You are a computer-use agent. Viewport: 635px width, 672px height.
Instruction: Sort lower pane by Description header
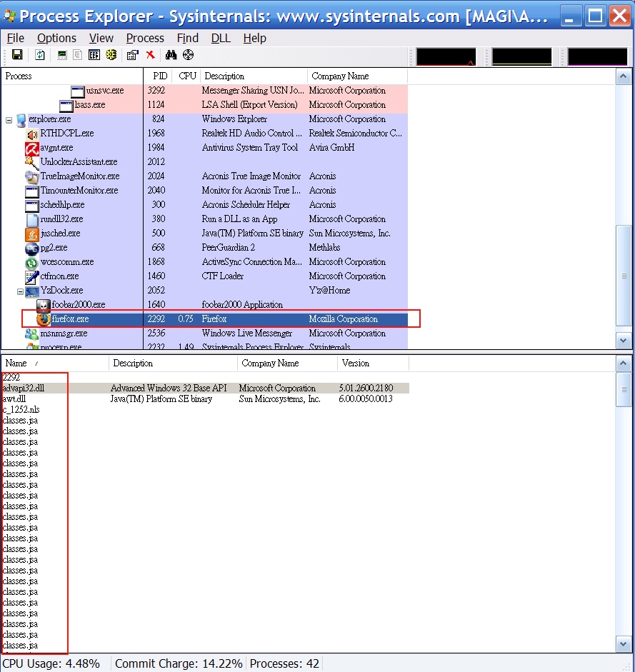click(x=174, y=363)
